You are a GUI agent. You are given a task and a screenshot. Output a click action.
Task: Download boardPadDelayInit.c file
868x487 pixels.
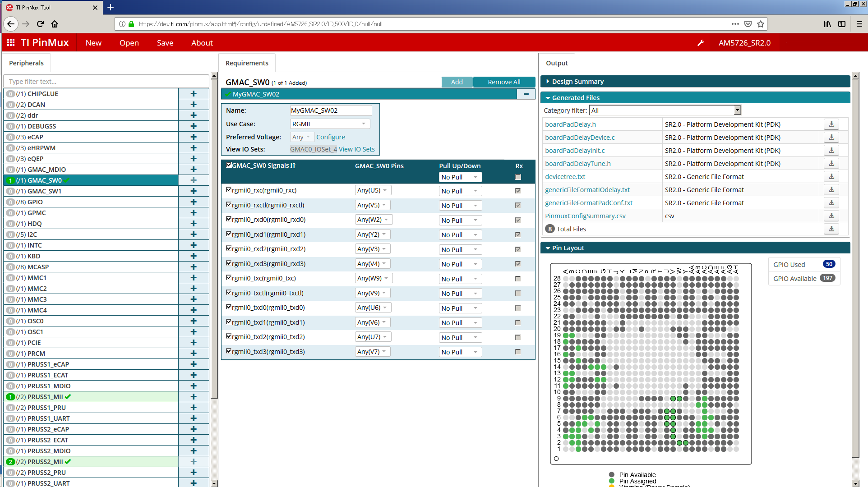[x=831, y=151]
